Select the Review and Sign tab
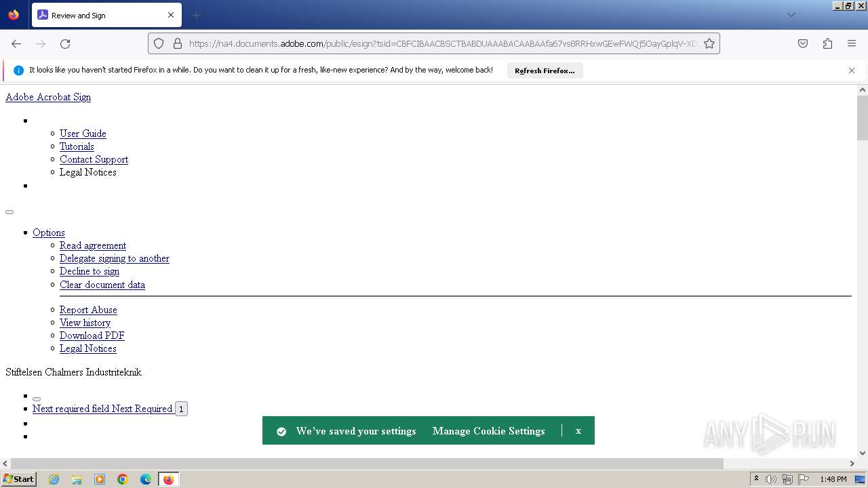This screenshot has height=488, width=868. [106, 15]
